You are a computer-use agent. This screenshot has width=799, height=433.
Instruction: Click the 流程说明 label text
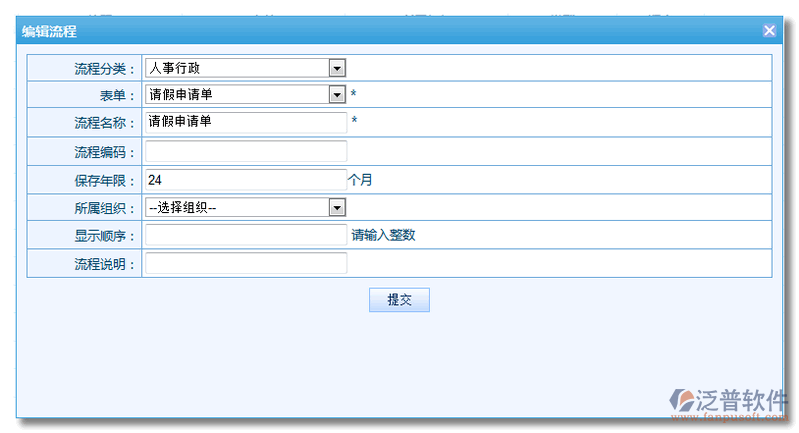click(x=104, y=264)
